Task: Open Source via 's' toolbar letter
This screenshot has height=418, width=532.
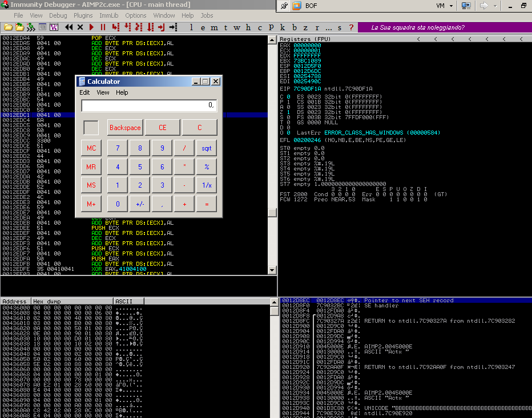Action: tap(340, 27)
